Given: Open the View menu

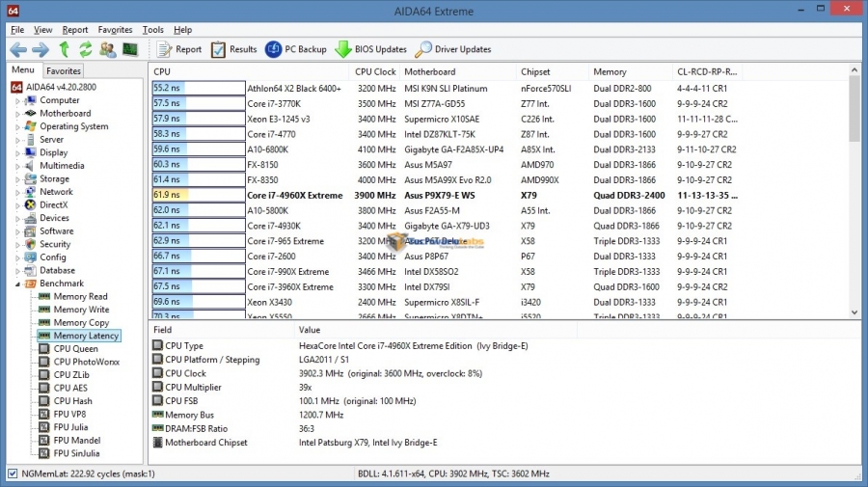Looking at the screenshot, I should click(42, 30).
